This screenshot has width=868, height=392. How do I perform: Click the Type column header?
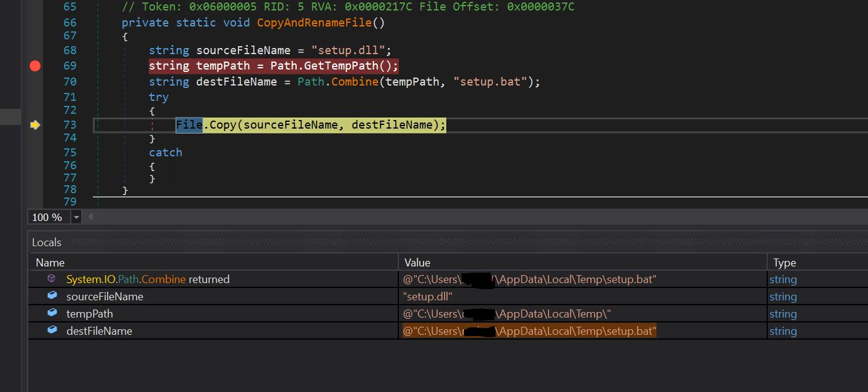[784, 263]
